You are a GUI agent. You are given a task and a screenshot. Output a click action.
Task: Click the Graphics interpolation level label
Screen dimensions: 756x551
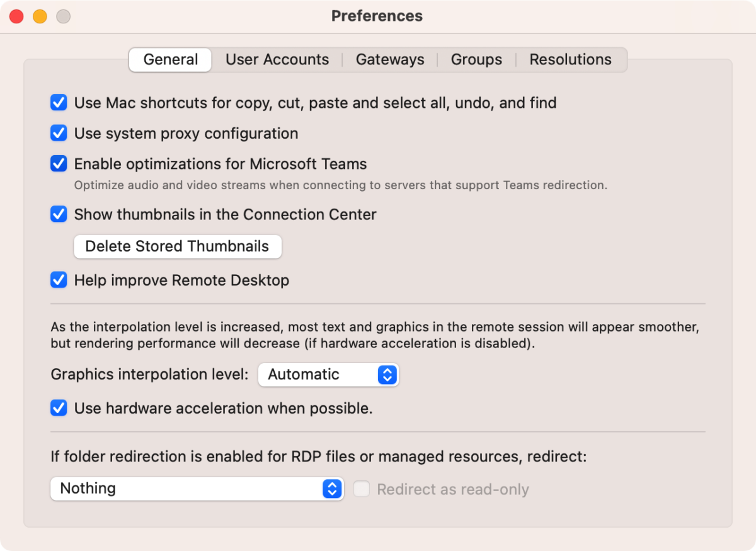pos(150,374)
